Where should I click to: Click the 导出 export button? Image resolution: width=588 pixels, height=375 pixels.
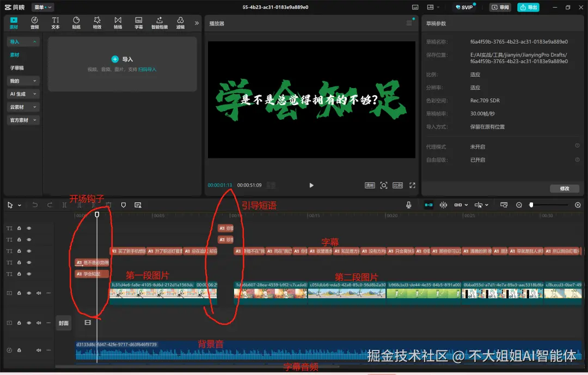click(528, 7)
